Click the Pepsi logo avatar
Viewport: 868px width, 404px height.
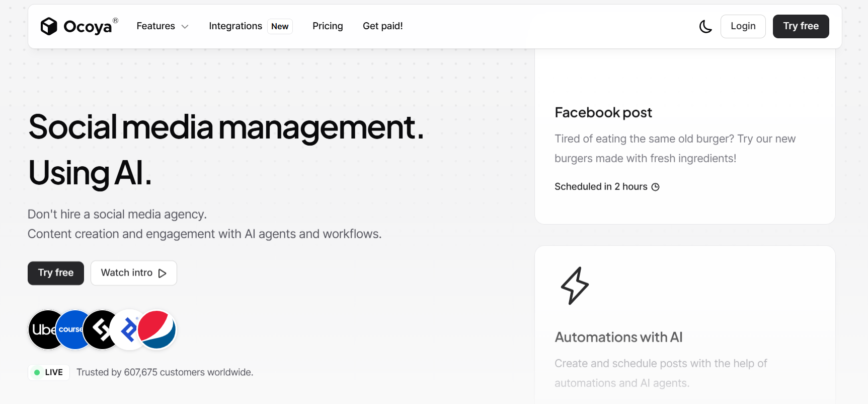(x=156, y=329)
